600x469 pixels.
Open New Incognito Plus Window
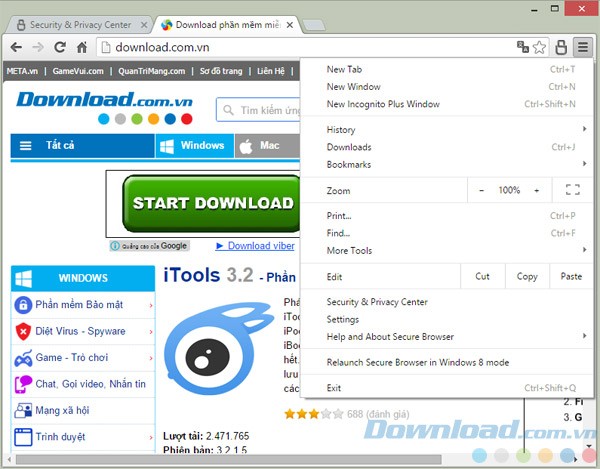[447, 104]
